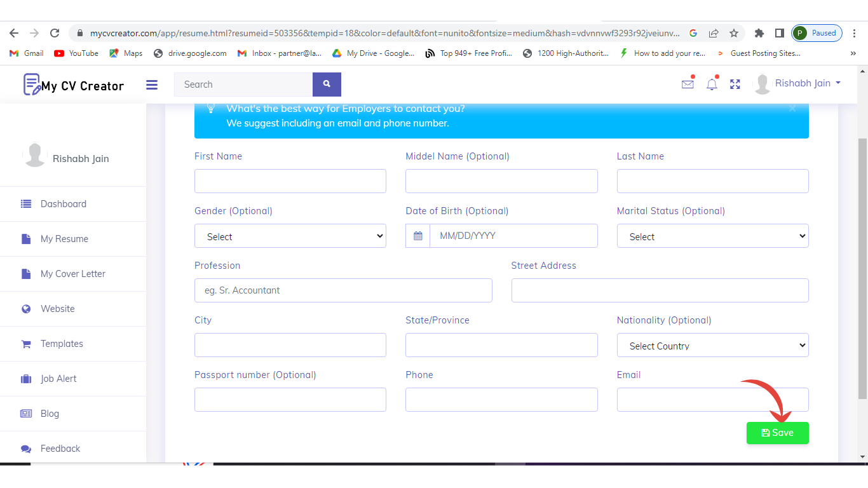The height and width of the screenshot is (488, 868).
Task: Open the Nationality Select Country dropdown
Action: [712, 345]
